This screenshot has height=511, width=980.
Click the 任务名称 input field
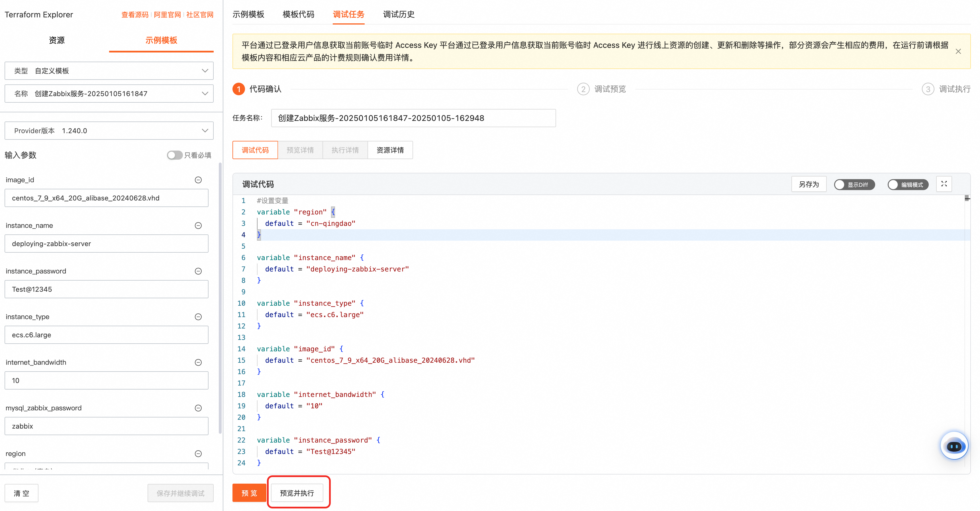pyautogui.click(x=413, y=118)
